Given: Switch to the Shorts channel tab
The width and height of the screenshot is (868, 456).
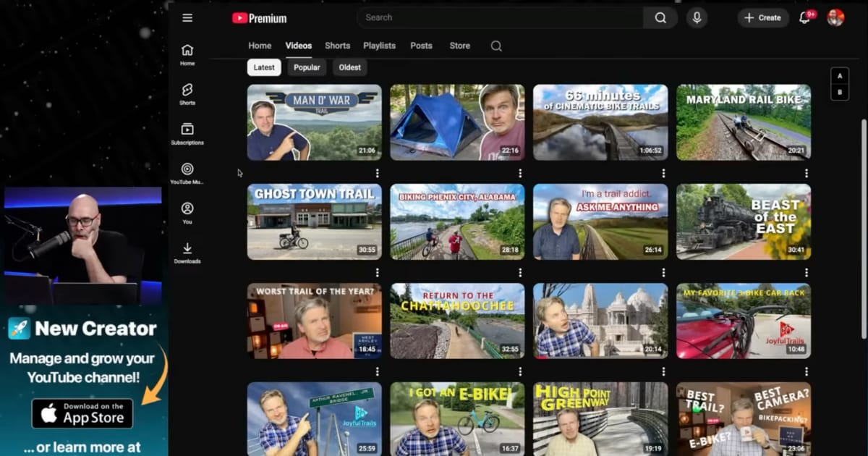Looking at the screenshot, I should [337, 46].
